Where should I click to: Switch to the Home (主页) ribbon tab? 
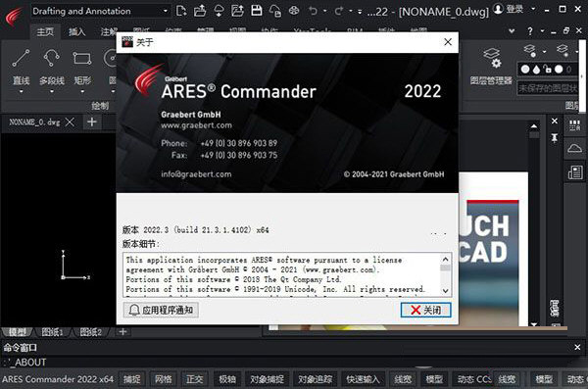(x=45, y=32)
